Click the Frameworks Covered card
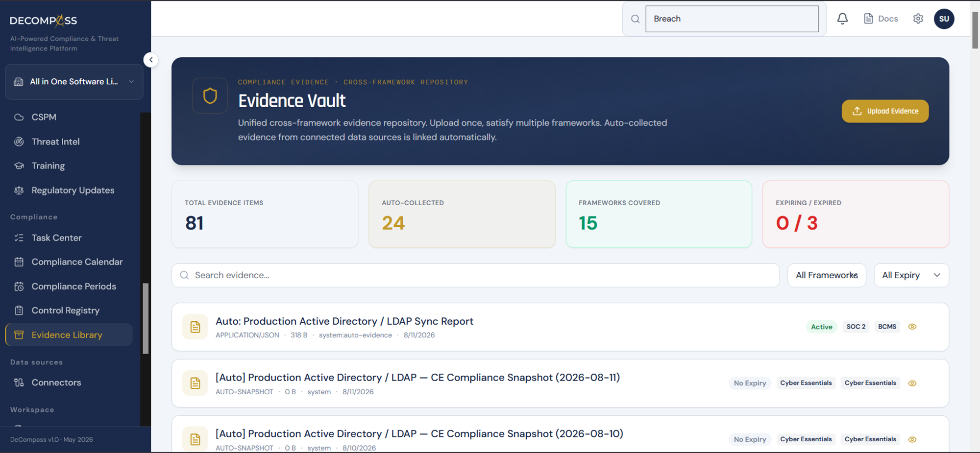The width and height of the screenshot is (980, 453). tap(659, 214)
